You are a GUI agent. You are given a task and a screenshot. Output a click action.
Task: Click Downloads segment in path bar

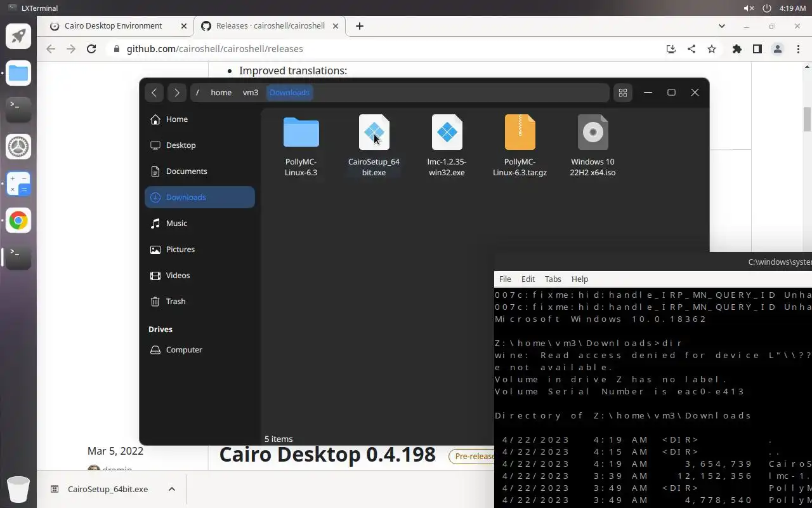pos(289,93)
